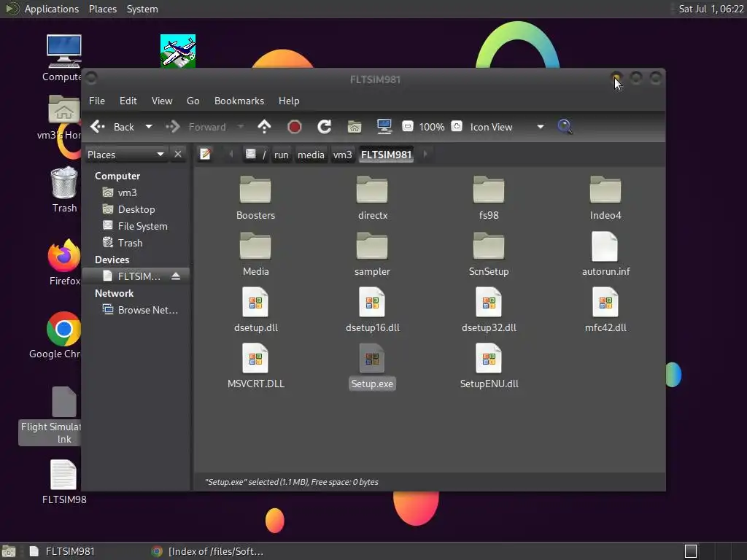This screenshot has height=560, width=747.
Task: Select the fs98 folder
Action: click(x=489, y=198)
